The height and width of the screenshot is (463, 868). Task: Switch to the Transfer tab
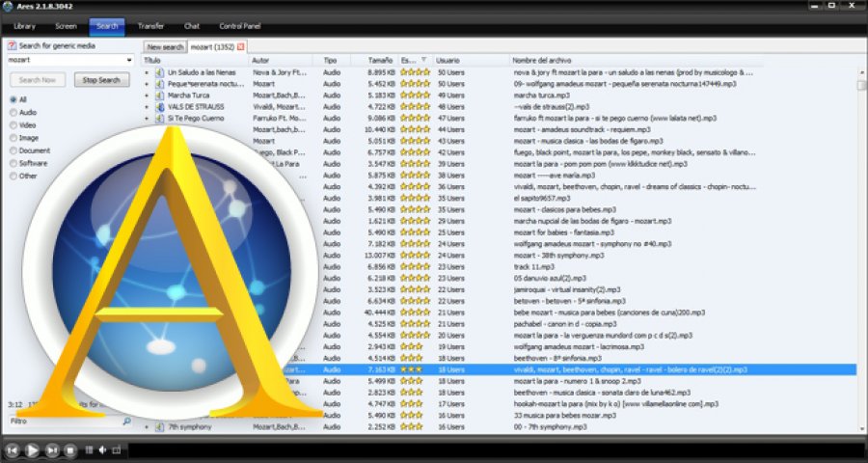tap(150, 26)
